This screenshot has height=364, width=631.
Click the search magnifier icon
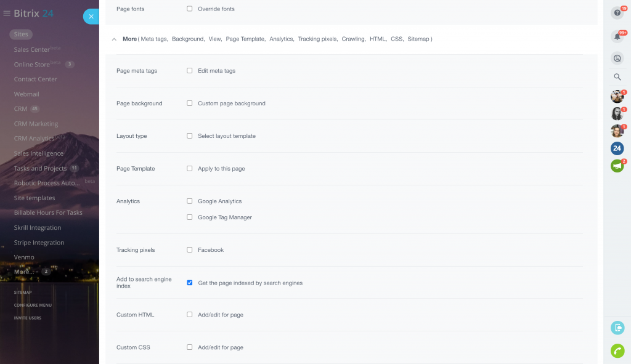pos(617,77)
